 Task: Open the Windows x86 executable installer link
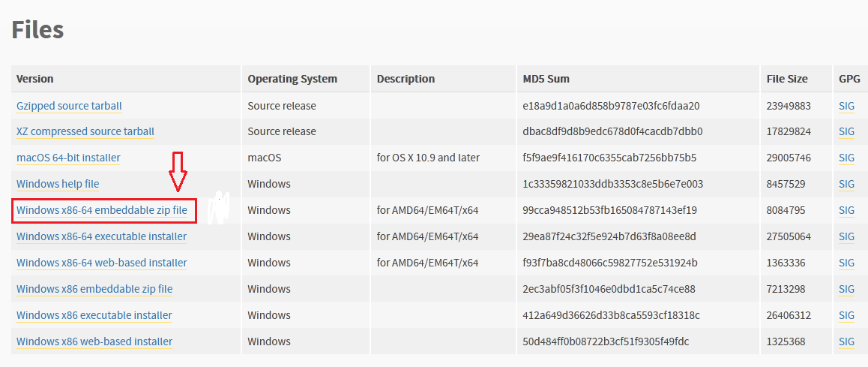(x=94, y=315)
